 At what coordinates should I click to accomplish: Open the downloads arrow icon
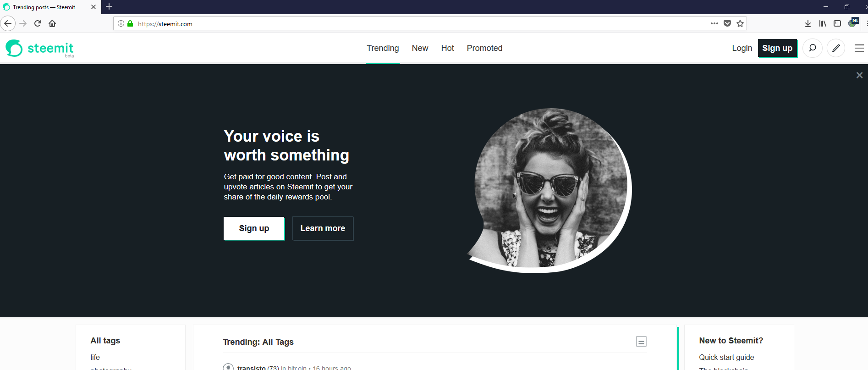[x=808, y=23]
